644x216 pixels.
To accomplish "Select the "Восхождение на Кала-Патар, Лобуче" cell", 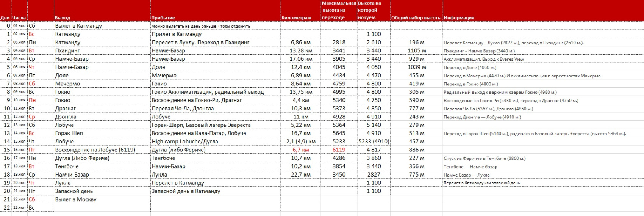I will pos(199,133).
